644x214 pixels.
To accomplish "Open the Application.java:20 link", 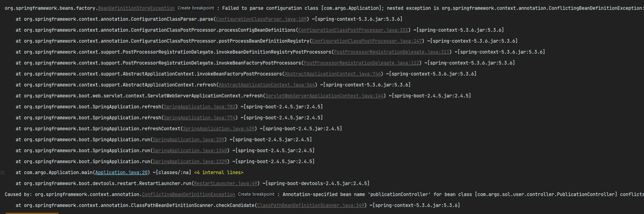I will [x=122, y=173].
